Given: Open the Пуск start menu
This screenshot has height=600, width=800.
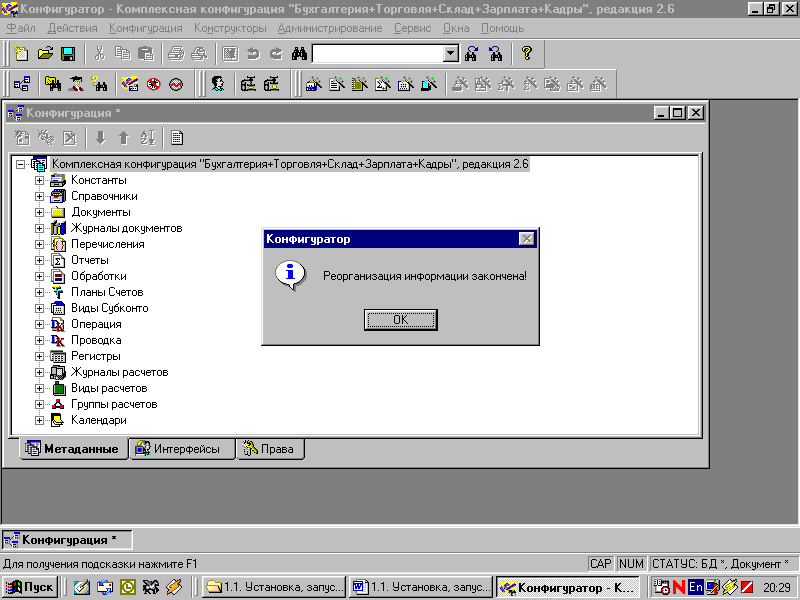Looking at the screenshot, I should click(x=29, y=587).
